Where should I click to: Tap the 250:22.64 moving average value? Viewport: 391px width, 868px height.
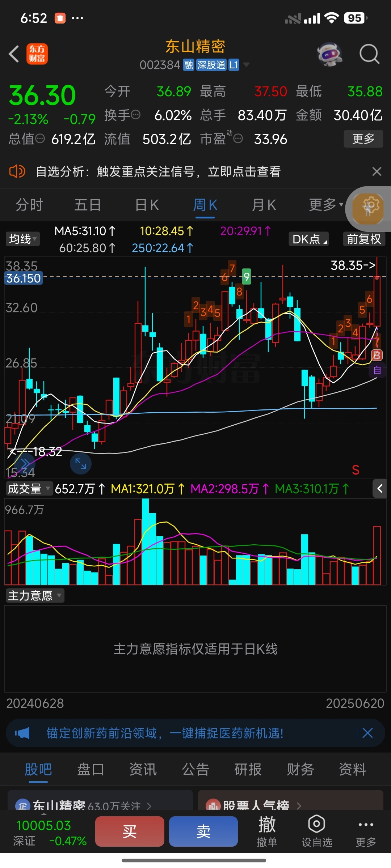click(x=163, y=248)
